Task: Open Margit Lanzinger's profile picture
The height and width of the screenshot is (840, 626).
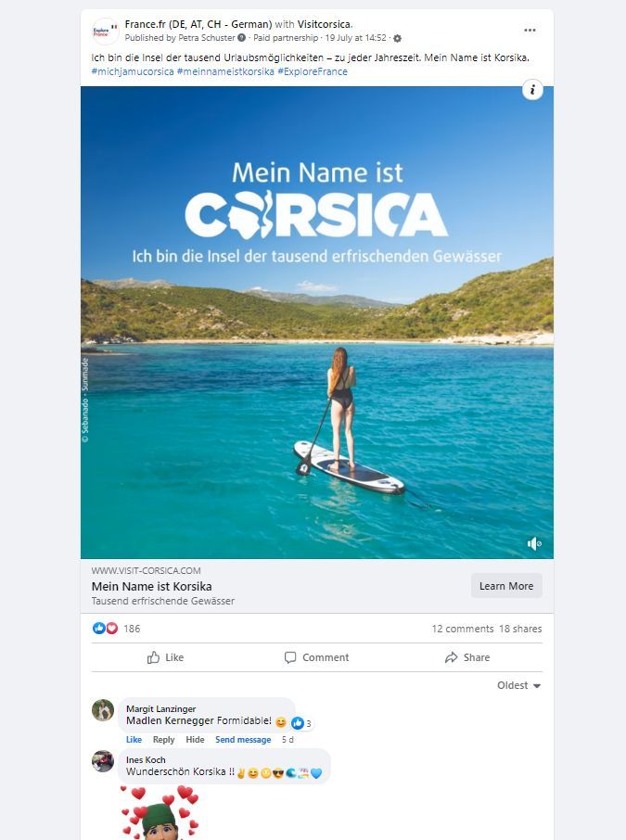Action: click(x=103, y=710)
